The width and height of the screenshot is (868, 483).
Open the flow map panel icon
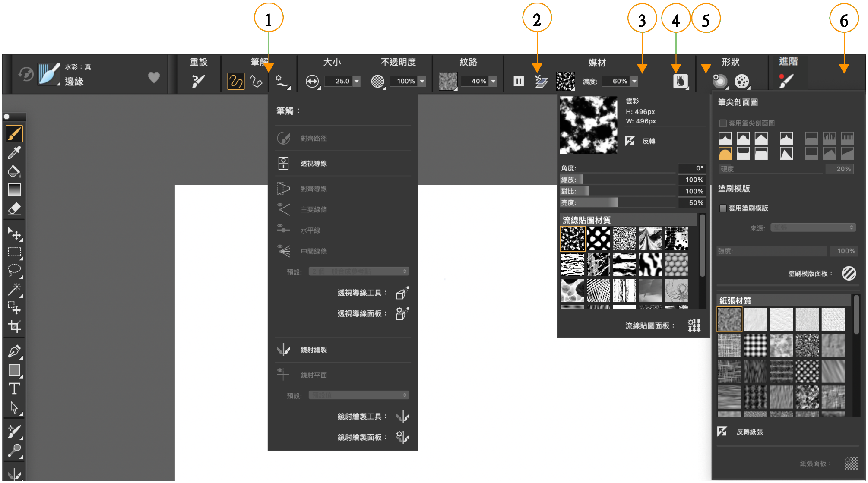[x=694, y=325]
